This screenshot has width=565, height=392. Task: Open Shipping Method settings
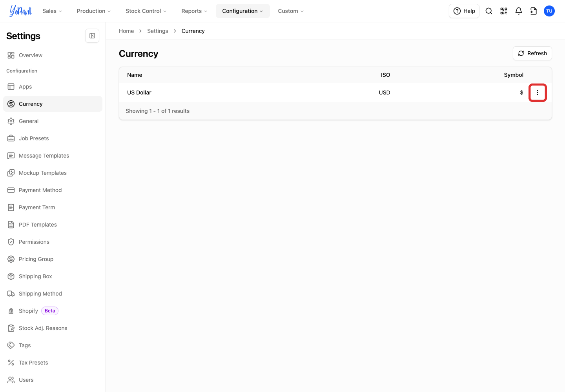coord(53,294)
